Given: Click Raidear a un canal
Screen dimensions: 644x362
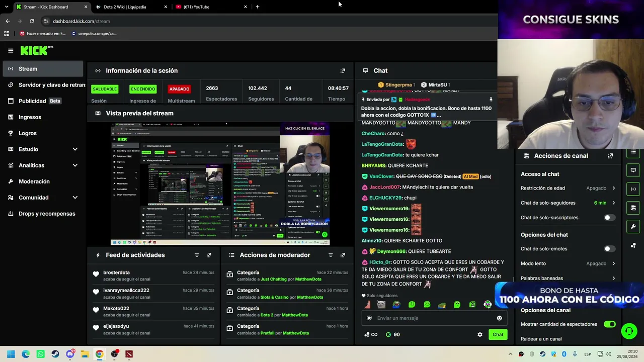Looking at the screenshot, I should pos(541,339).
